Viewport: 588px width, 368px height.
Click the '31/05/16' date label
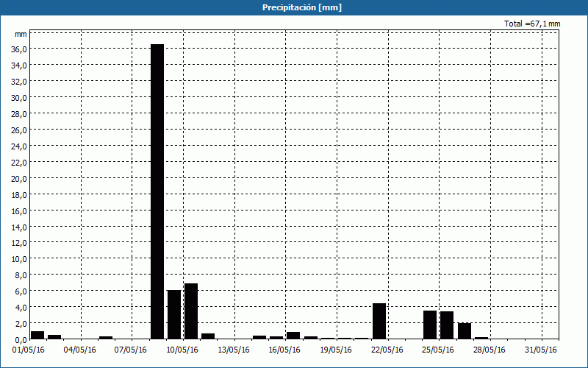click(541, 350)
